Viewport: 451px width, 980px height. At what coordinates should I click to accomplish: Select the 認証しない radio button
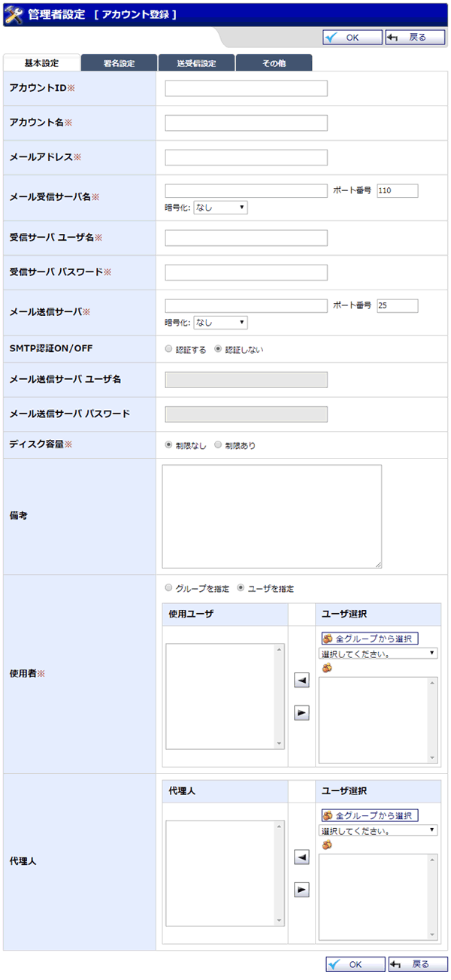pos(219,349)
